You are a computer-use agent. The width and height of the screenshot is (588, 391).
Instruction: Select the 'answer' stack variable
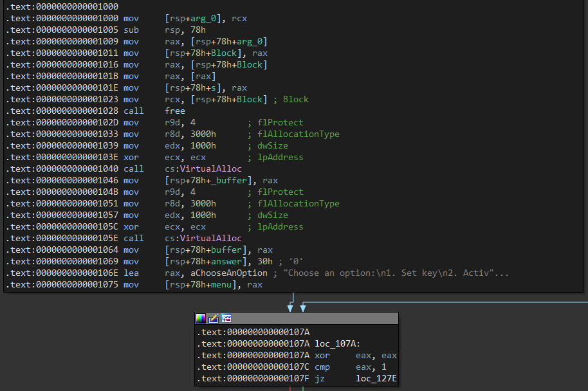(x=226, y=261)
